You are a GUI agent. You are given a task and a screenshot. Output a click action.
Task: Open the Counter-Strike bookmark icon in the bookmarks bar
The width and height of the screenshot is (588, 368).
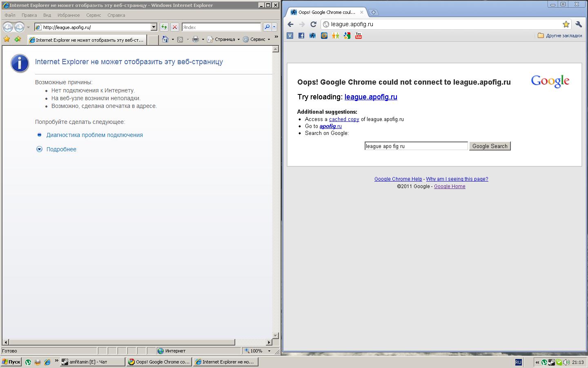click(x=313, y=36)
